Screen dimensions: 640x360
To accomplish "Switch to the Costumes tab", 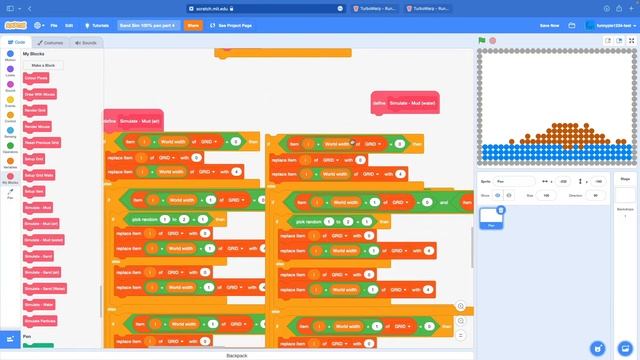I will click(x=50, y=42).
